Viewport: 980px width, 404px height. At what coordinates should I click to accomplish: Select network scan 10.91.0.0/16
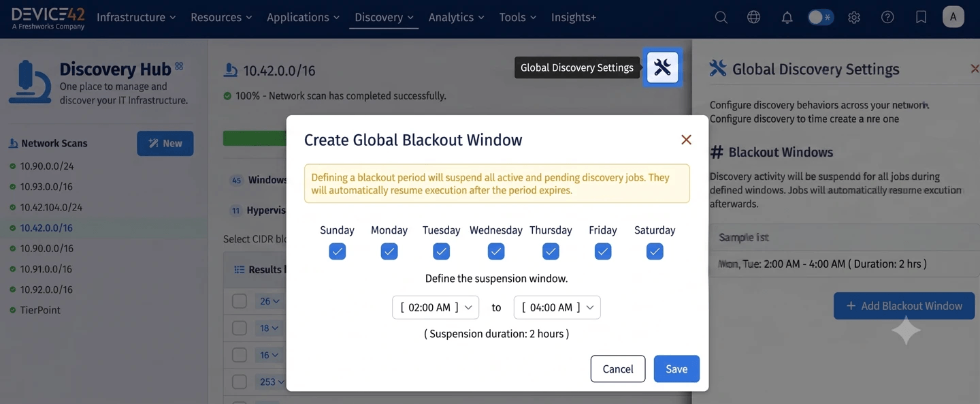click(46, 268)
